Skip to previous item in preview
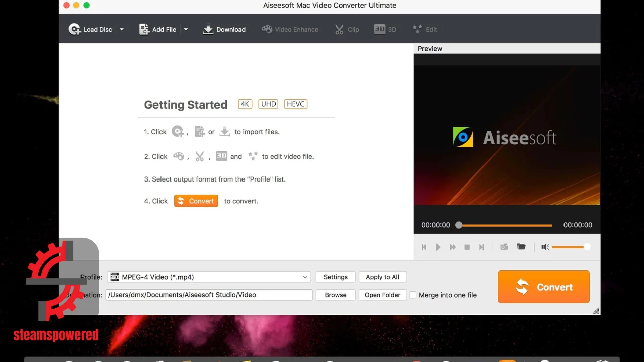Screen dimensions: 644x362 pyautogui.click(x=424, y=247)
